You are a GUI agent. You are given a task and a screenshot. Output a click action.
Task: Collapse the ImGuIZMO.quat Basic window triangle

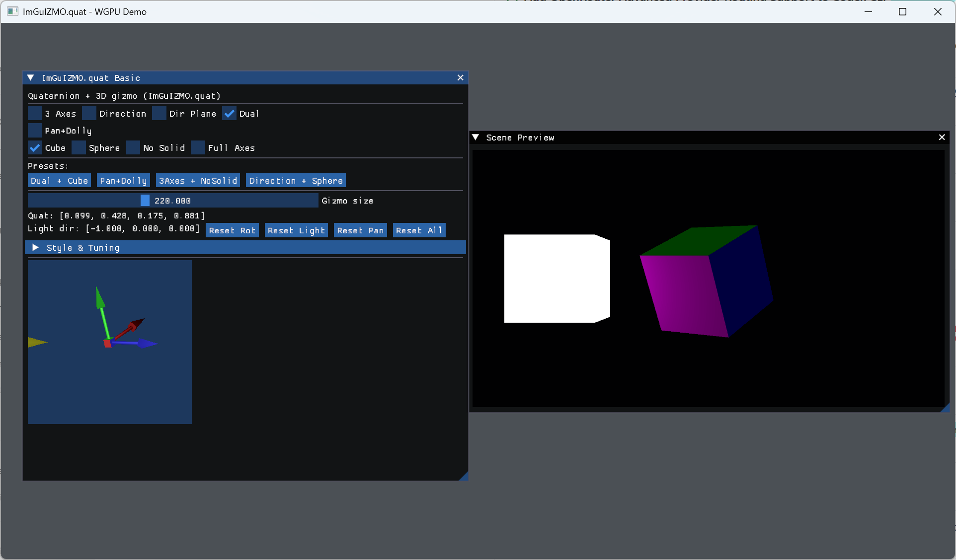coord(31,78)
